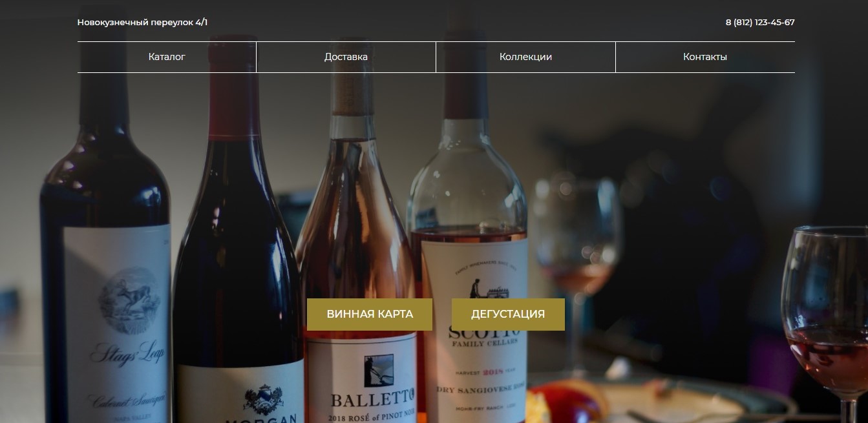Click the Balletto label square logo
This screenshot has width=868, height=423.
[379, 371]
